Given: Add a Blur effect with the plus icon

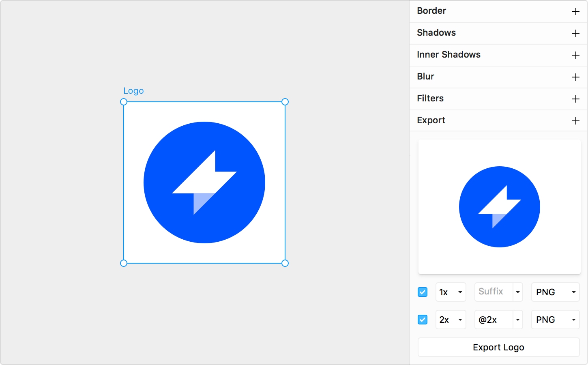Looking at the screenshot, I should (575, 77).
